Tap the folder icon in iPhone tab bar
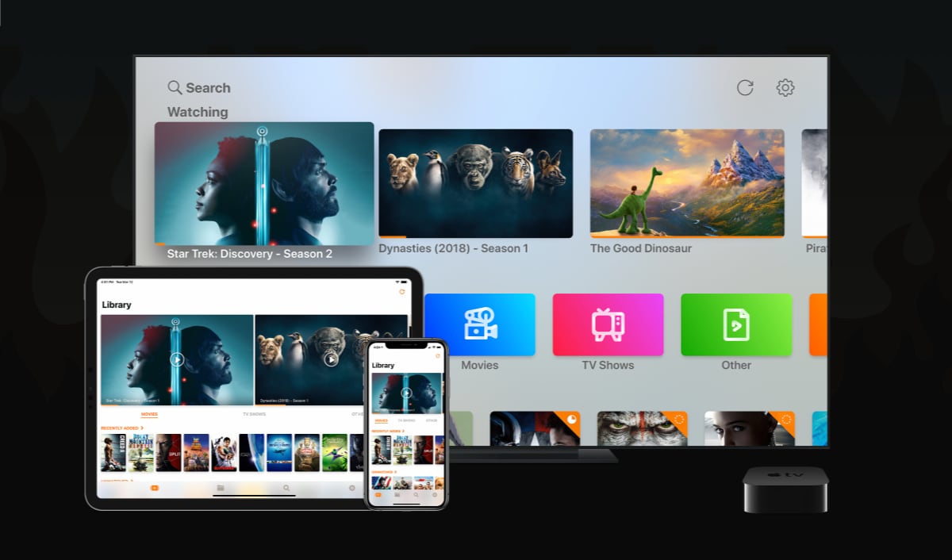 coord(397,494)
